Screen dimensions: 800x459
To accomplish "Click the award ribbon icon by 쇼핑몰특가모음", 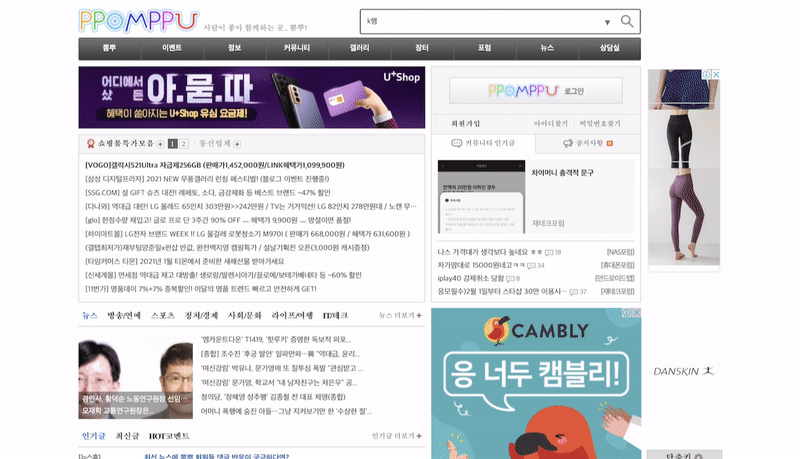I will pyautogui.click(x=91, y=144).
